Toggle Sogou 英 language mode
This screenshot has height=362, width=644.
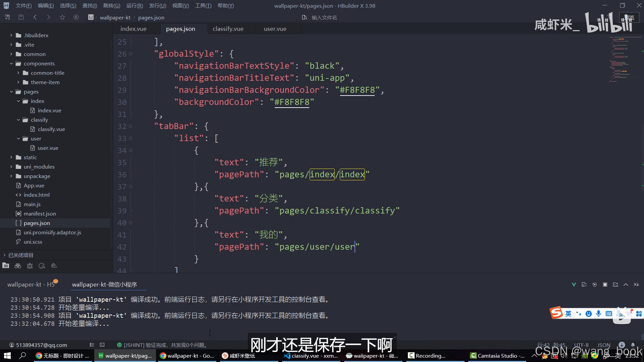click(x=568, y=314)
